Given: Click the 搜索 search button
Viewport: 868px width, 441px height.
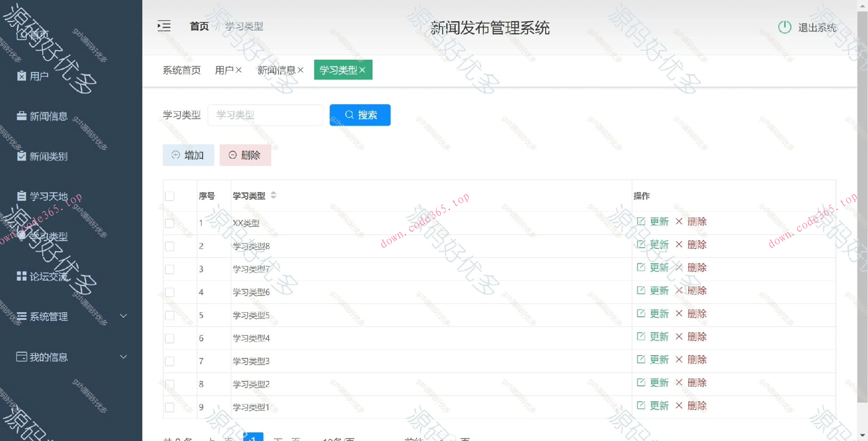Looking at the screenshot, I should point(360,115).
